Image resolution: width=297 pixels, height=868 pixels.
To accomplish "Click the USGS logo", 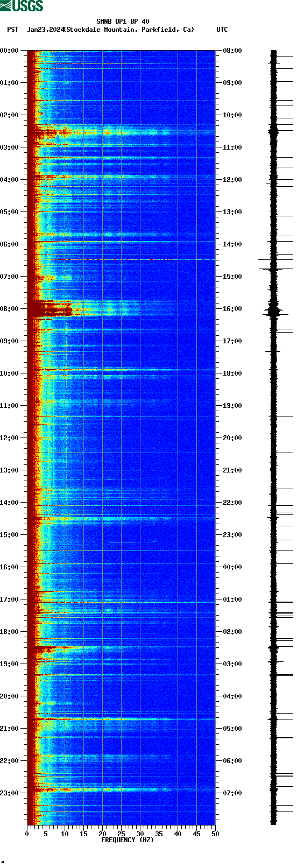I will 22,6.
